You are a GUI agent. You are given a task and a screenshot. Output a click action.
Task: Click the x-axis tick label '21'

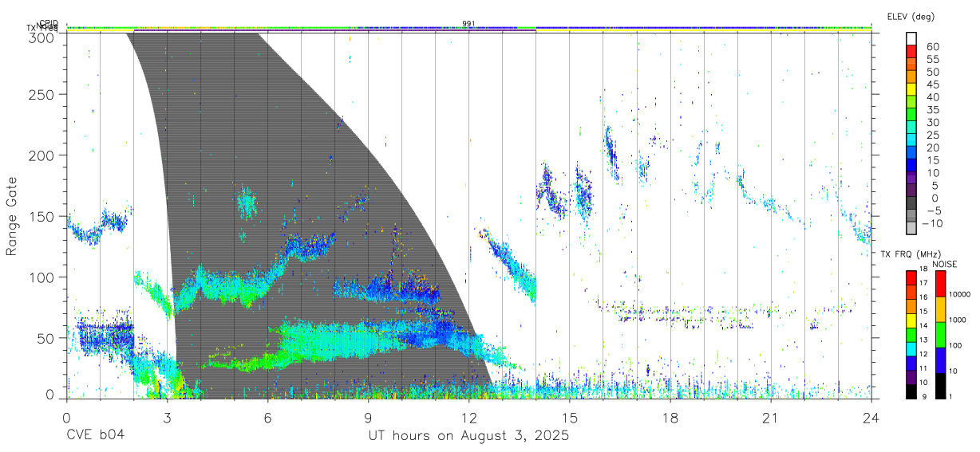click(771, 418)
